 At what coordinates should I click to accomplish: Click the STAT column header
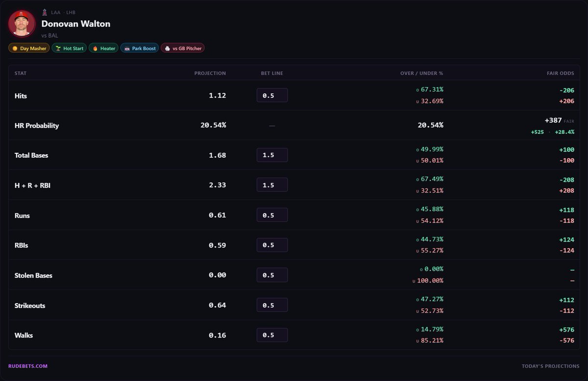21,73
